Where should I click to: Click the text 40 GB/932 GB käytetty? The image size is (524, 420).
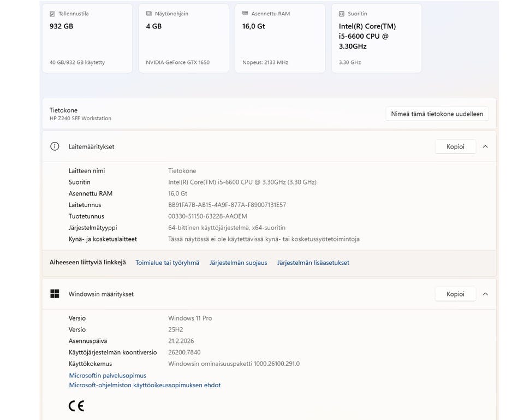coord(77,62)
